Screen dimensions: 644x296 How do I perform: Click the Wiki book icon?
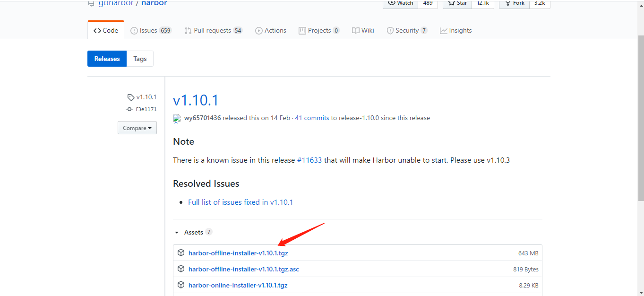pyautogui.click(x=356, y=31)
